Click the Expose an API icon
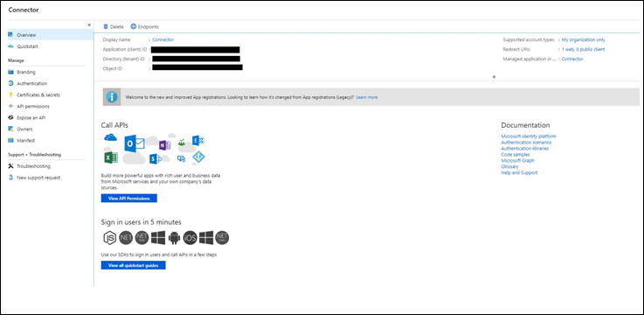Screen dimensions: 644x315 11,117
